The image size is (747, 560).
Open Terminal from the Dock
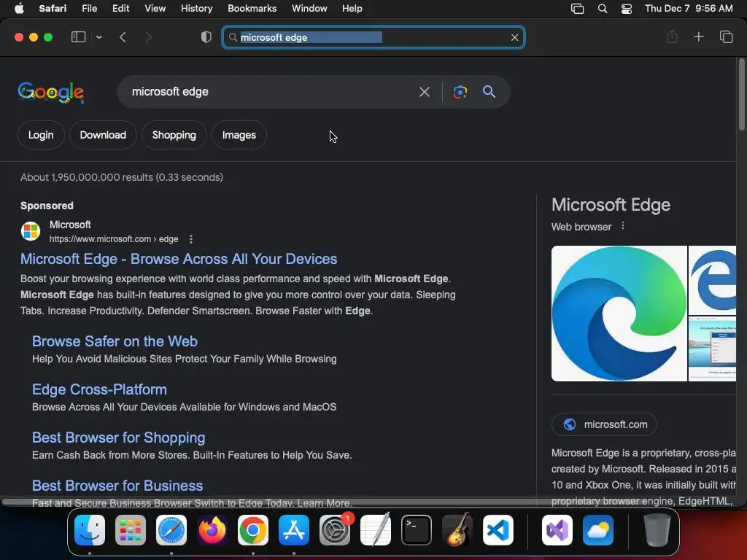(x=417, y=530)
